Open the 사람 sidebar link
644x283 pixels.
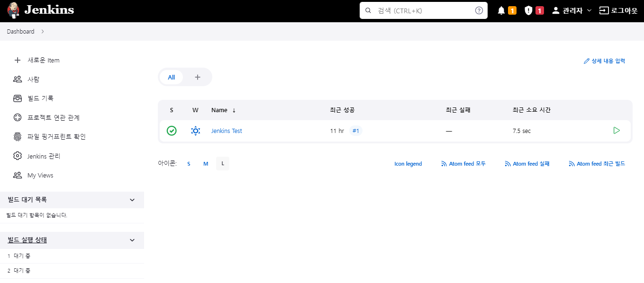(x=33, y=79)
